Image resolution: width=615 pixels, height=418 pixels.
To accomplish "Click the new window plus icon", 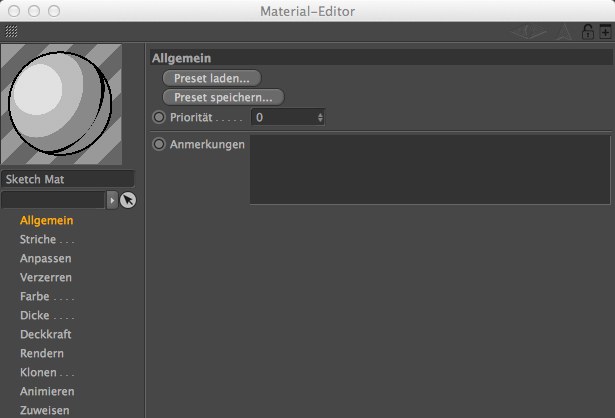I will (x=604, y=32).
